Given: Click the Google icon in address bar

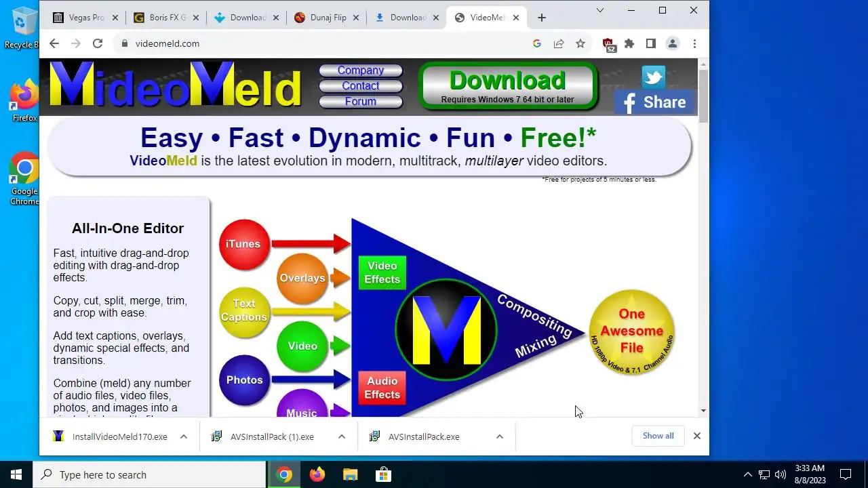Looking at the screenshot, I should (537, 43).
